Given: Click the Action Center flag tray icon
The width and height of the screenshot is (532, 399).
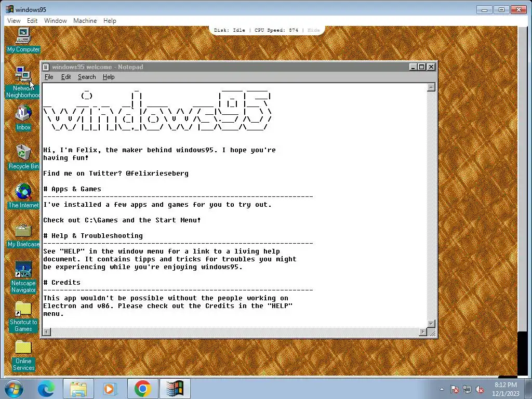Looking at the screenshot, I should click(x=455, y=389).
